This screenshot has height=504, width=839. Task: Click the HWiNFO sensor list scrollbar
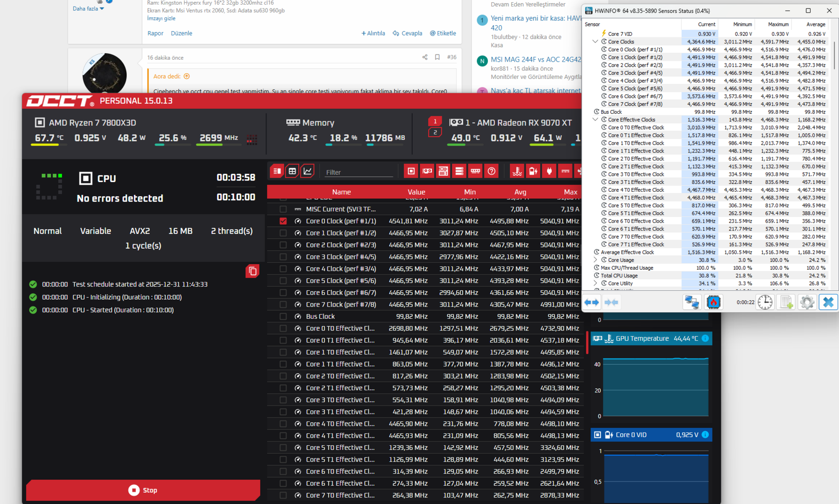click(834, 56)
